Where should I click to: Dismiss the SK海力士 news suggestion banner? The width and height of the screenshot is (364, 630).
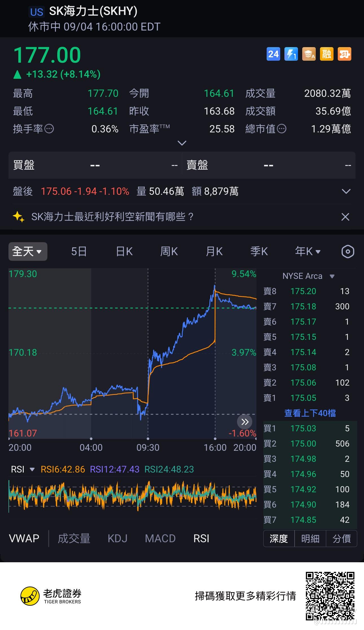(x=345, y=217)
